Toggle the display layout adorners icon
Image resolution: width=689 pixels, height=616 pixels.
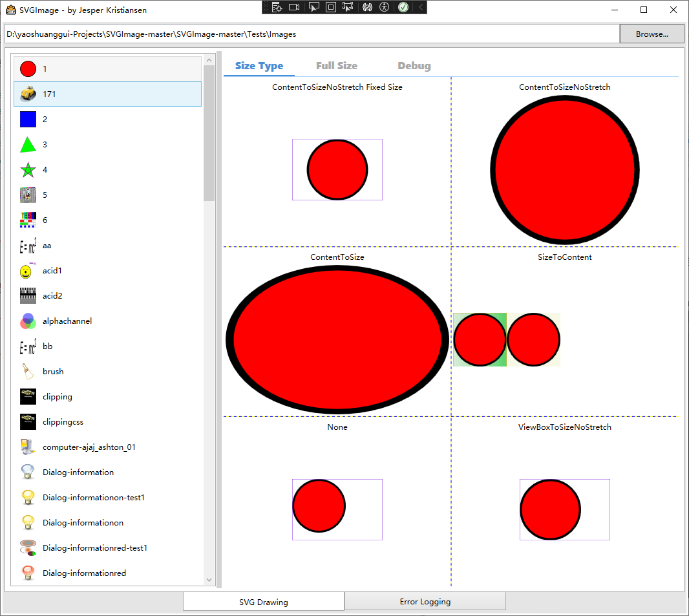point(330,7)
